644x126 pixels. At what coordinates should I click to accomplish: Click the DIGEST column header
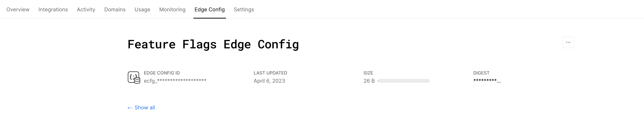click(x=481, y=73)
